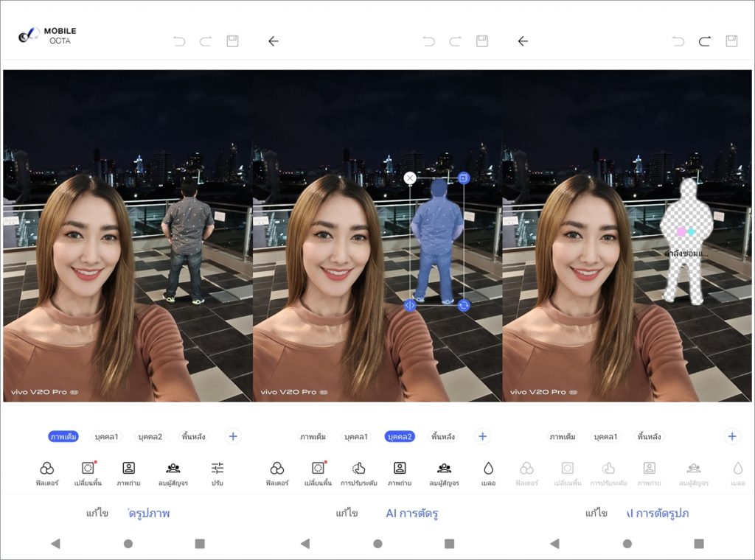Select the ภาพเต็ม chip in left screen

click(63, 436)
